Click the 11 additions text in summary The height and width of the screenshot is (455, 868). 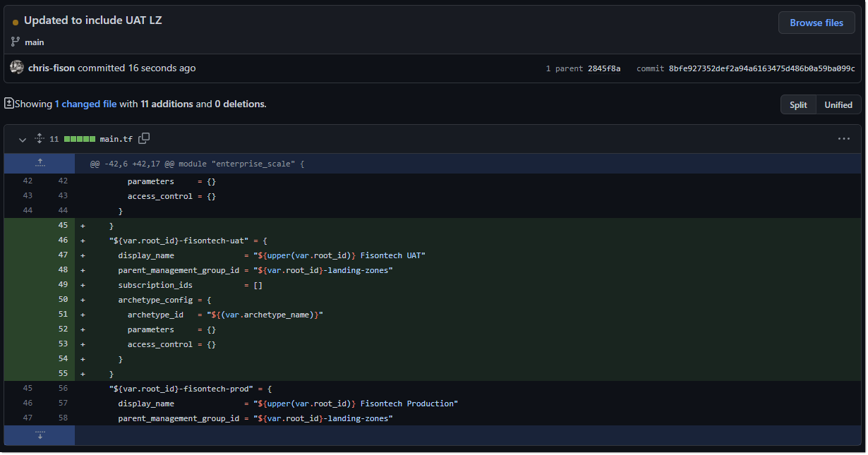coord(167,104)
